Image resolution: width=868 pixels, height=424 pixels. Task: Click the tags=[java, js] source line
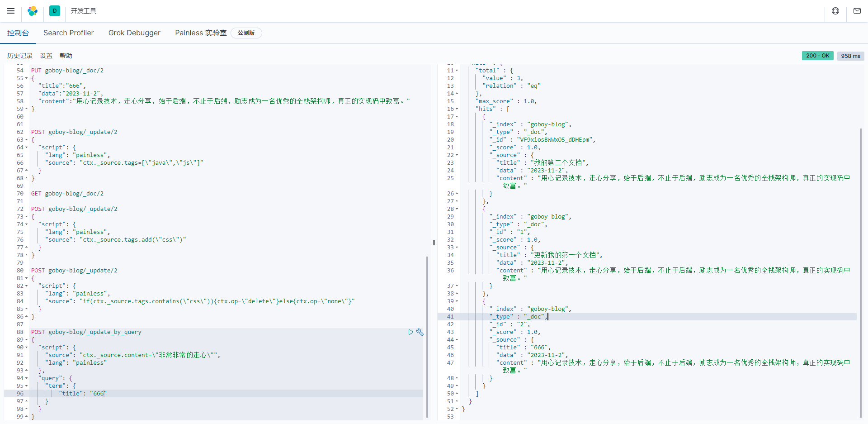click(x=124, y=163)
